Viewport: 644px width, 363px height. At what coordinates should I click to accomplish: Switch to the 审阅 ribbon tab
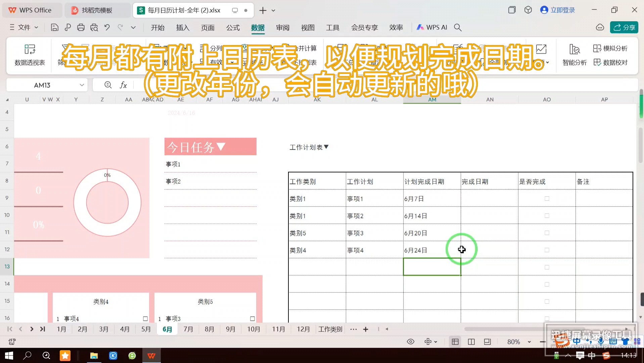[282, 28]
